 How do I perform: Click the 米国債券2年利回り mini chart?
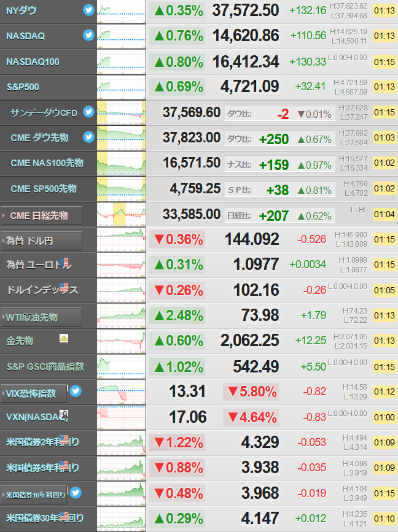(x=121, y=443)
